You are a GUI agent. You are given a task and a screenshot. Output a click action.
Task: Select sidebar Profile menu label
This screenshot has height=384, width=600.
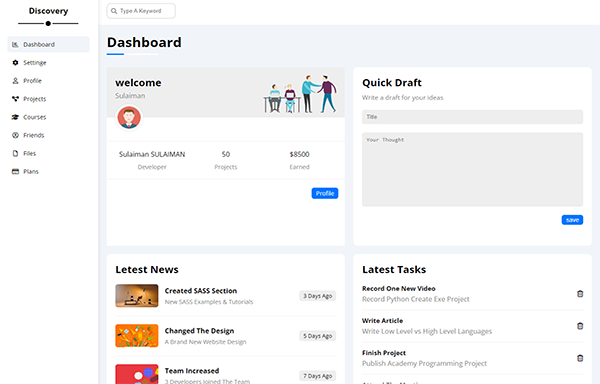pos(32,81)
